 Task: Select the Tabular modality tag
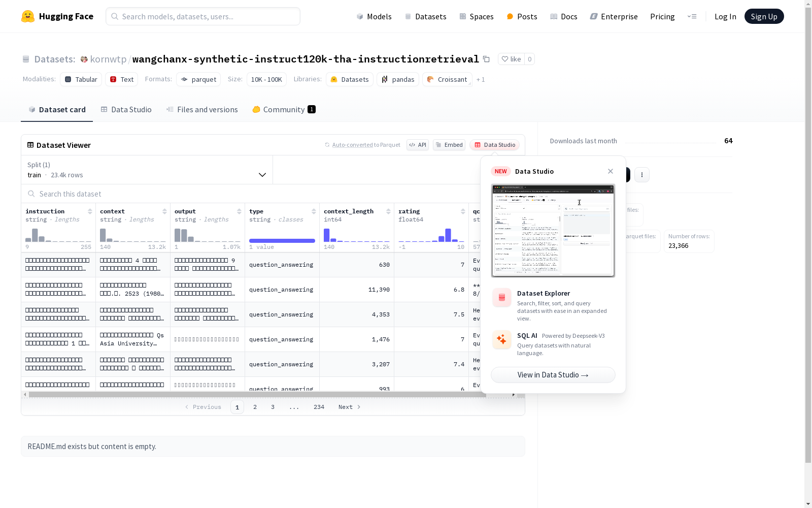81,79
